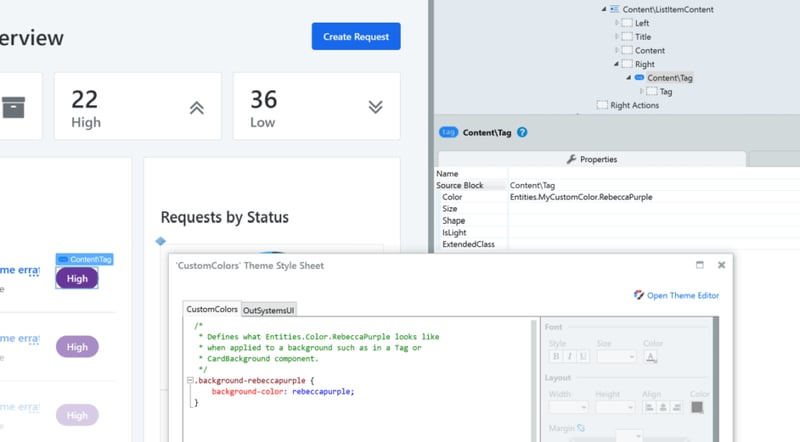Viewport: 800px width, 442px height.
Task: Click the double chevron down Low icon
Action: tap(375, 107)
